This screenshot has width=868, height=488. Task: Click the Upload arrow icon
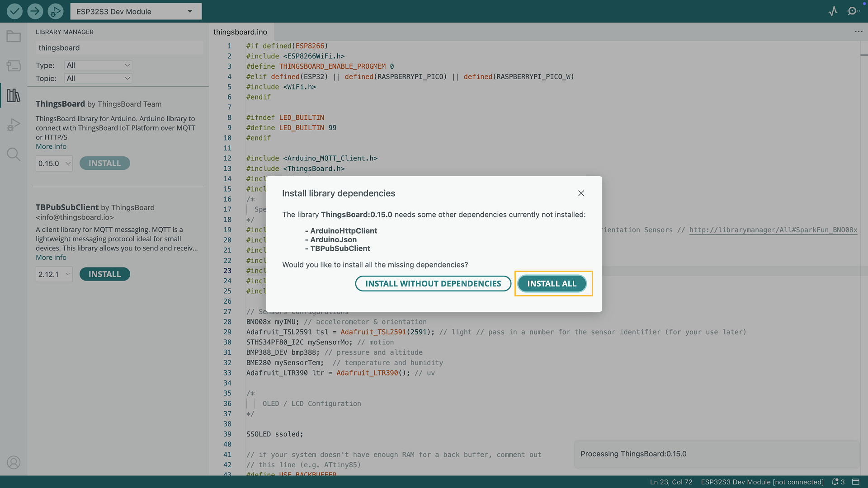[x=35, y=11]
